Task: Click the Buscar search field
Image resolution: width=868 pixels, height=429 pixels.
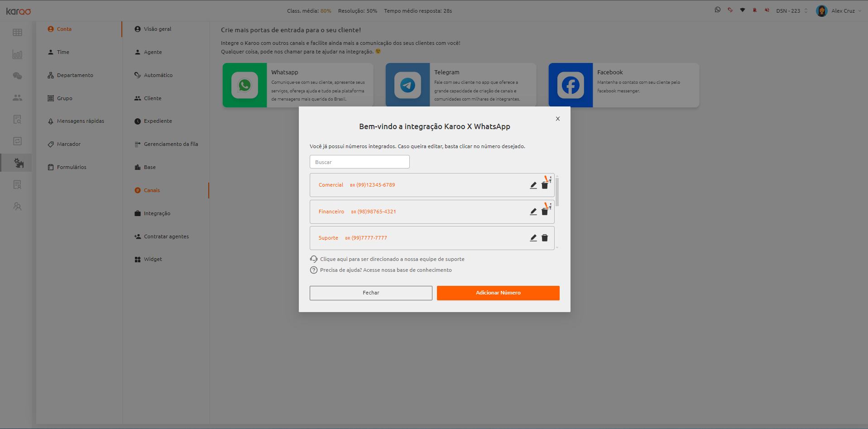Action: [360, 162]
